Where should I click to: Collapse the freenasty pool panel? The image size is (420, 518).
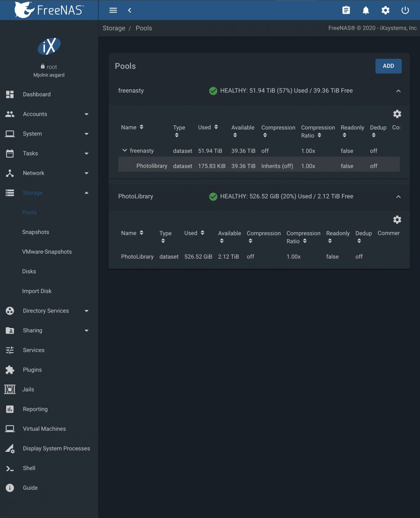pos(398,91)
